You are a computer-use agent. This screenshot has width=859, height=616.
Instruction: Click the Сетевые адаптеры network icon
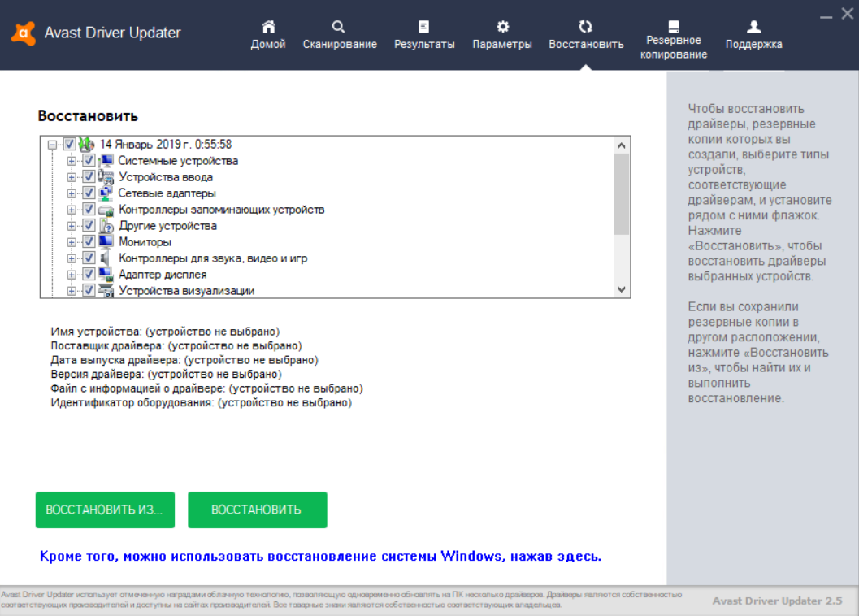[x=106, y=193]
